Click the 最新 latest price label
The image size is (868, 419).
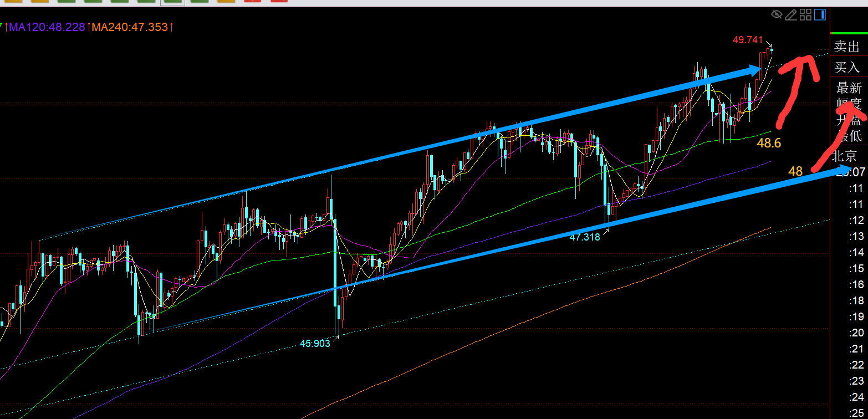point(849,88)
